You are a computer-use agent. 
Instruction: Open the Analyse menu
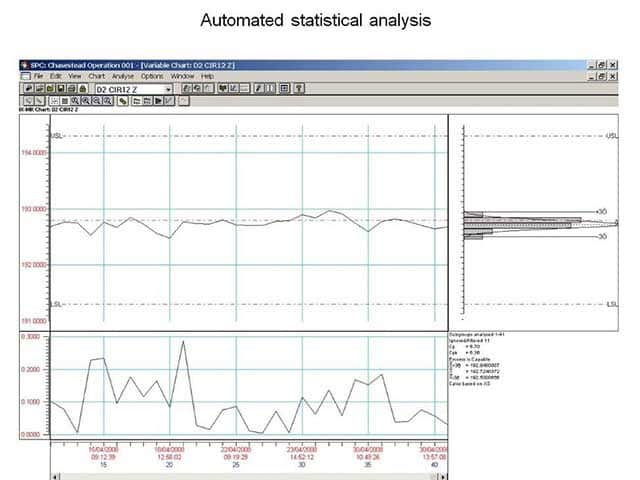coord(123,76)
